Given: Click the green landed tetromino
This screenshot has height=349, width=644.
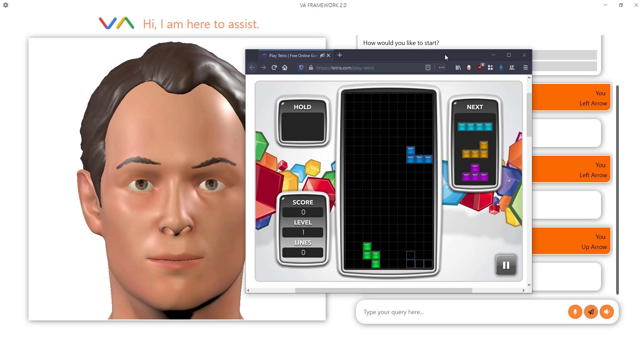Looking at the screenshot, I should [371, 255].
